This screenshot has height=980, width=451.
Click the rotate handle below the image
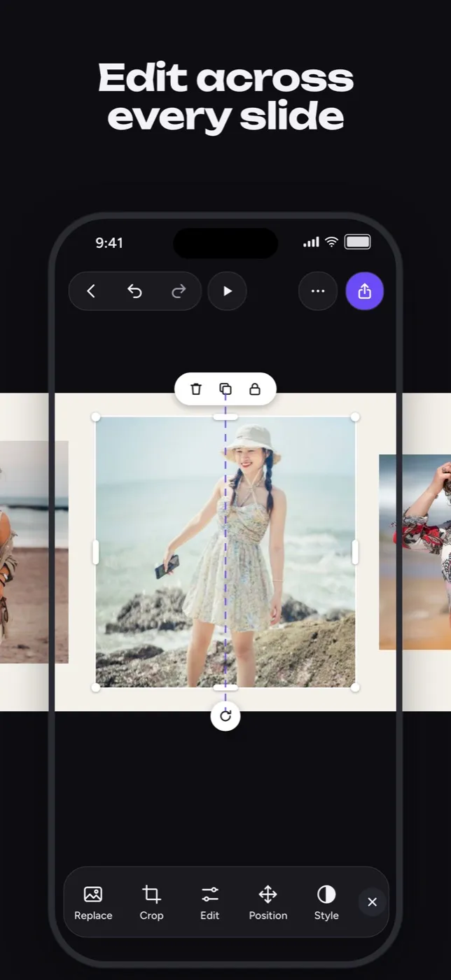point(225,716)
